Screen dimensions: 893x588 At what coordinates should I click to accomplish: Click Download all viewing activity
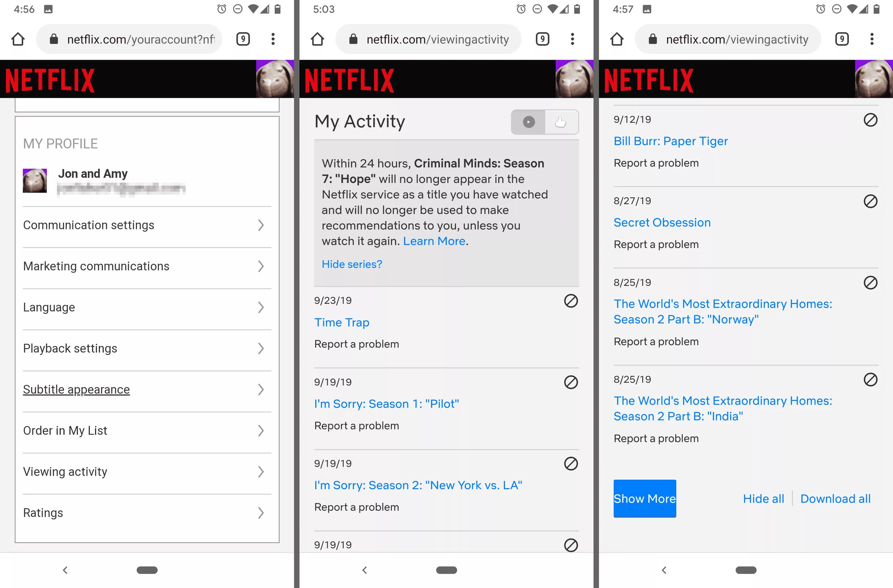(x=835, y=499)
